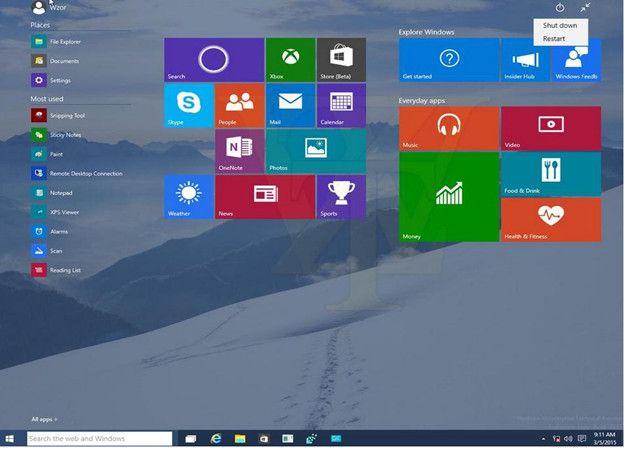The width and height of the screenshot is (630, 450).
Task: Open Settings from Places list
Action: 59,80
